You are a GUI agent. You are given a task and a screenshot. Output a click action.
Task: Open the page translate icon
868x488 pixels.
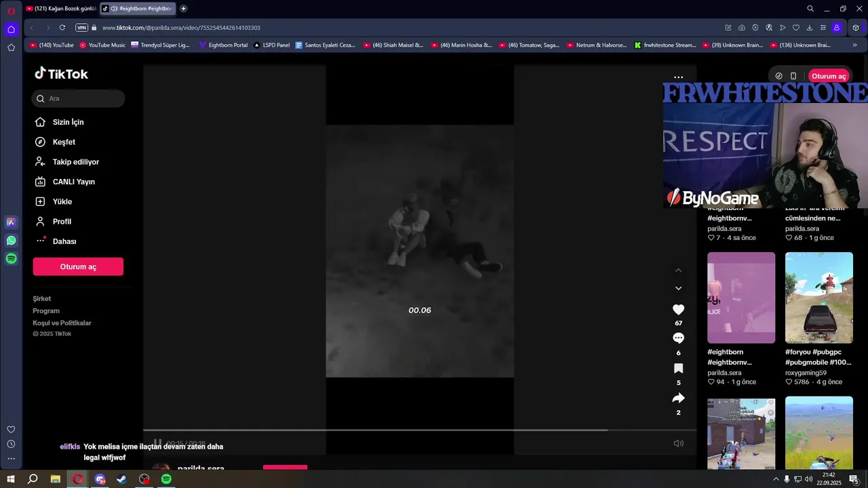(x=769, y=28)
